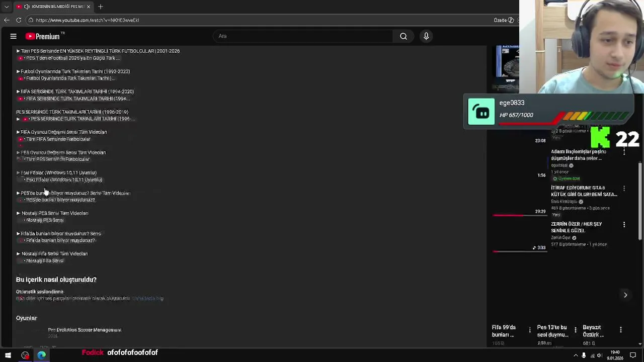
Task: View site info lock icon
Action: [31, 20]
